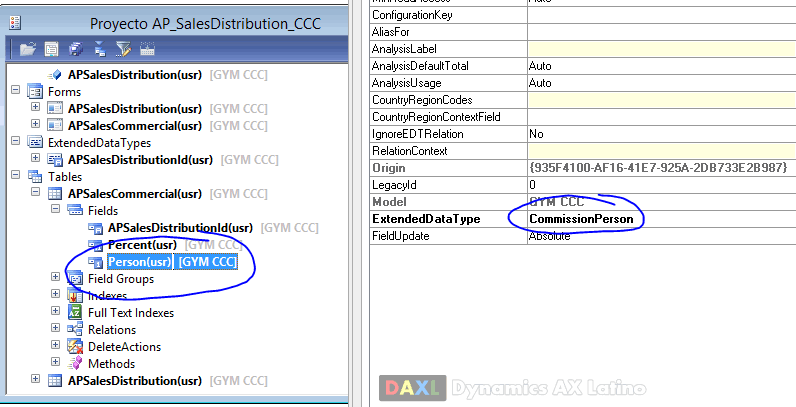The image size is (796, 407).
Task: Collapse the Forms node
Action: 15,90
